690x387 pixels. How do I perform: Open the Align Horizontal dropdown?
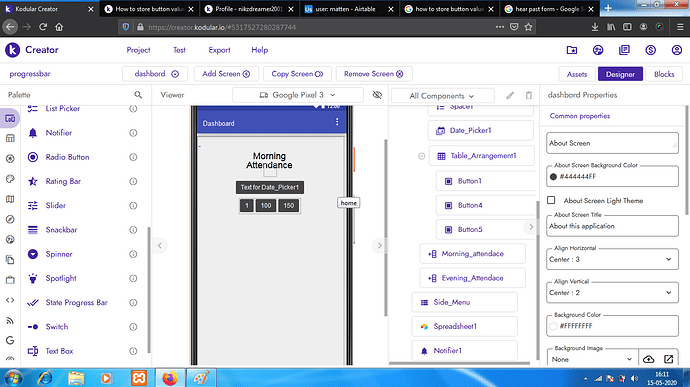[612, 260]
